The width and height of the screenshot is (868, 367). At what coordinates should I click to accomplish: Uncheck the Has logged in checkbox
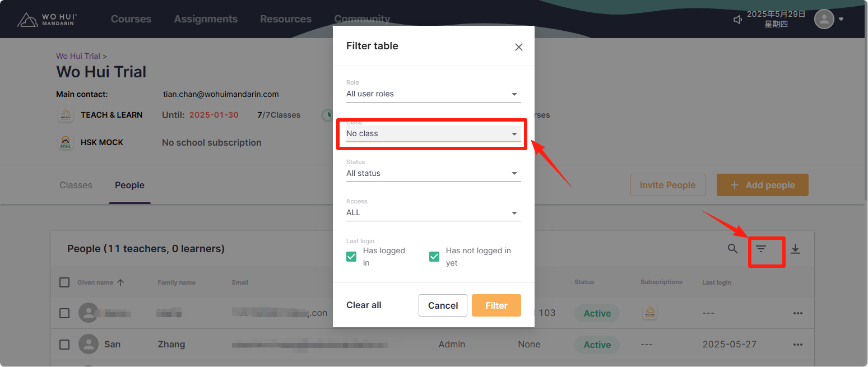coord(351,257)
